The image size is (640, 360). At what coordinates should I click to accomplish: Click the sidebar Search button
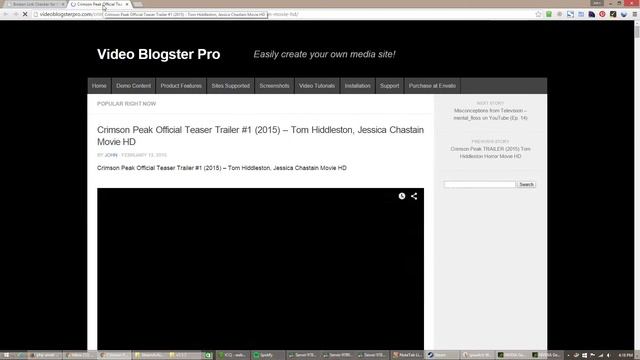[526, 184]
